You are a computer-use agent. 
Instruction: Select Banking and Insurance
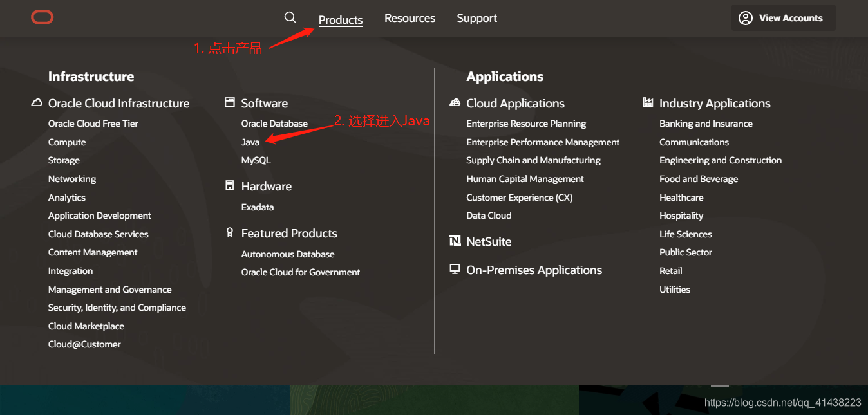pos(706,124)
